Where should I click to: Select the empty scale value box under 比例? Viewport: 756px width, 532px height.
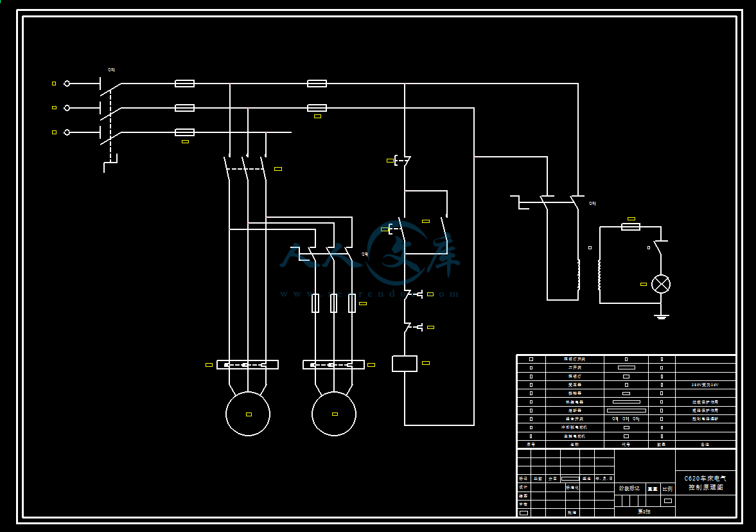tap(668, 501)
